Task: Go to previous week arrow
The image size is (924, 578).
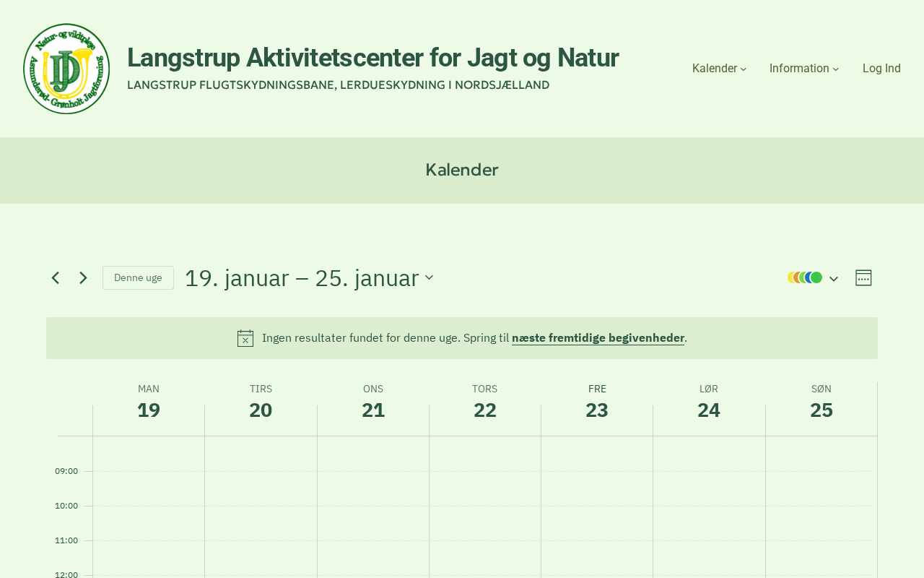Action: coord(56,278)
